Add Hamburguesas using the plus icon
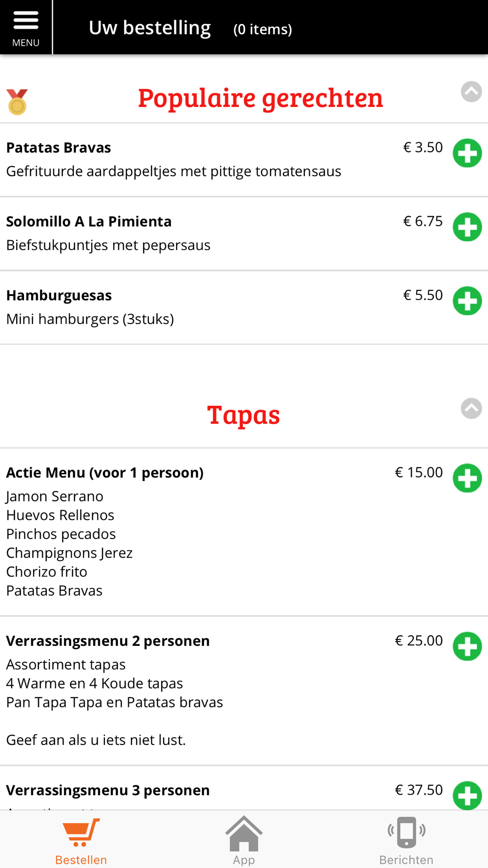This screenshot has width=488, height=868. [x=467, y=301]
